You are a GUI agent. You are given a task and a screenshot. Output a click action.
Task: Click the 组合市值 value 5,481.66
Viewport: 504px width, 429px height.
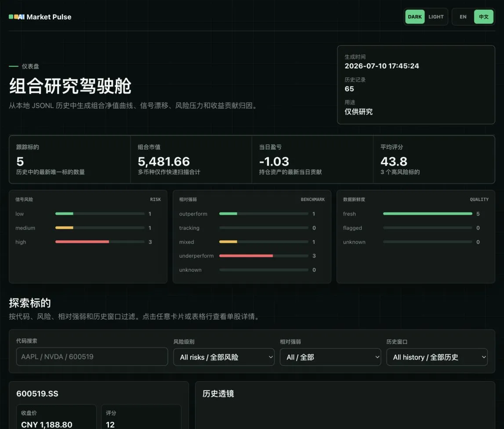point(163,161)
